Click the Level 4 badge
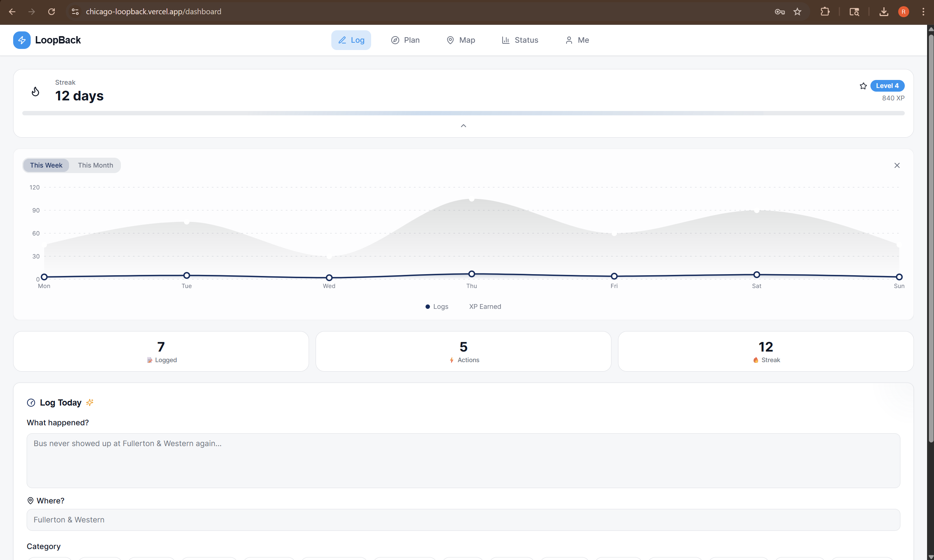The height and width of the screenshot is (560, 934). [x=887, y=86]
